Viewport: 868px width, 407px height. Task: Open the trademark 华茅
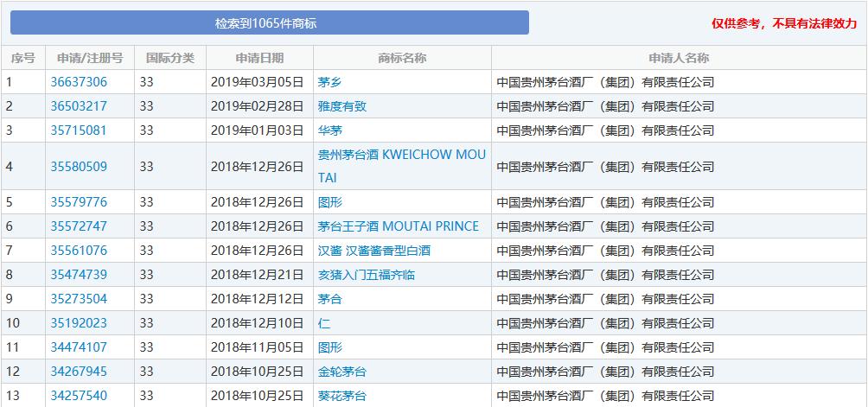(x=330, y=130)
